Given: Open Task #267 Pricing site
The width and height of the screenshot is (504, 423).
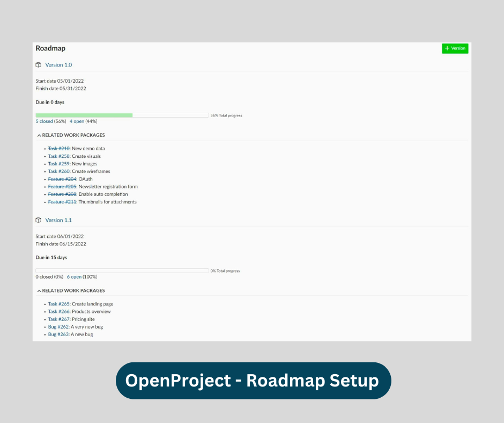Looking at the screenshot, I should point(58,319).
